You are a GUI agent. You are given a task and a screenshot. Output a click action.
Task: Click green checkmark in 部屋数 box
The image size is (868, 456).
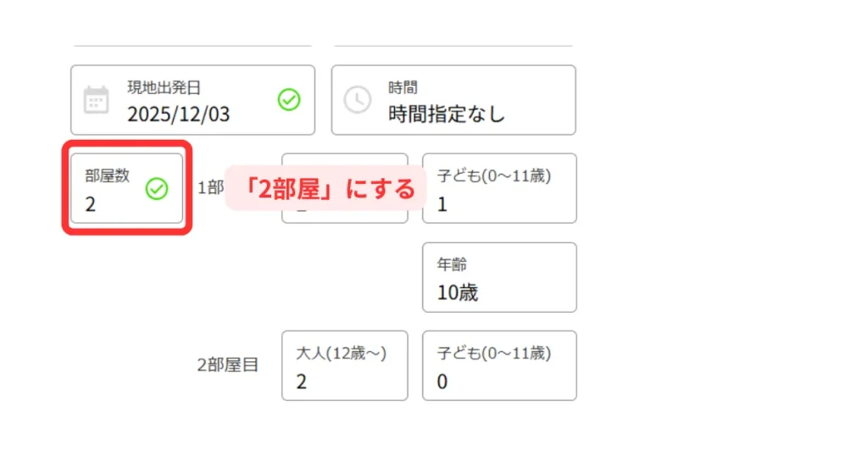click(157, 189)
